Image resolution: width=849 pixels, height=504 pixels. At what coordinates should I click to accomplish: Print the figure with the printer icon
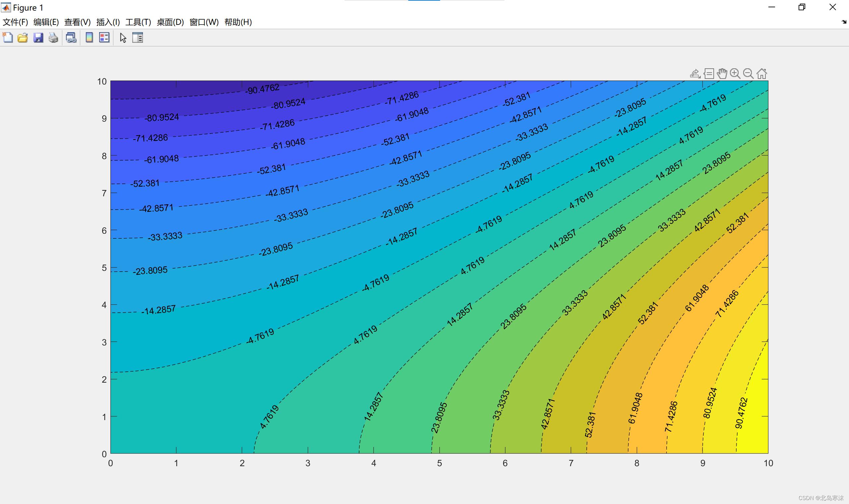point(53,37)
